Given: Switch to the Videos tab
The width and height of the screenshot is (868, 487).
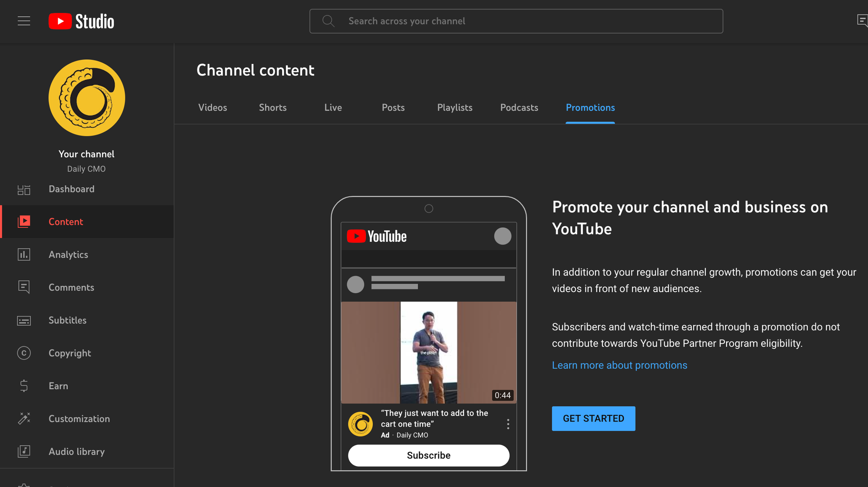Looking at the screenshot, I should click(x=213, y=108).
